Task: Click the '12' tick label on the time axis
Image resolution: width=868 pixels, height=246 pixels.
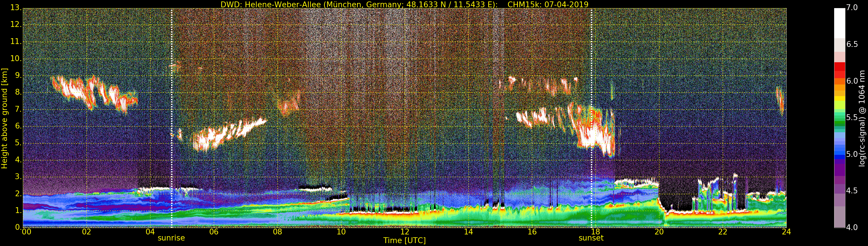Action: coord(405,232)
